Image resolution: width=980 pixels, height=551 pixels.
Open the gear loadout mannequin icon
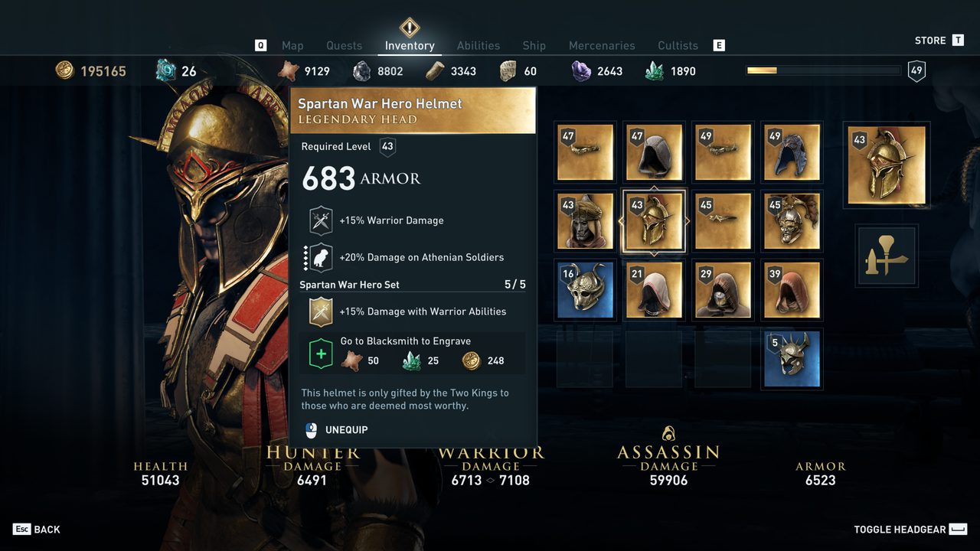coord(887,256)
